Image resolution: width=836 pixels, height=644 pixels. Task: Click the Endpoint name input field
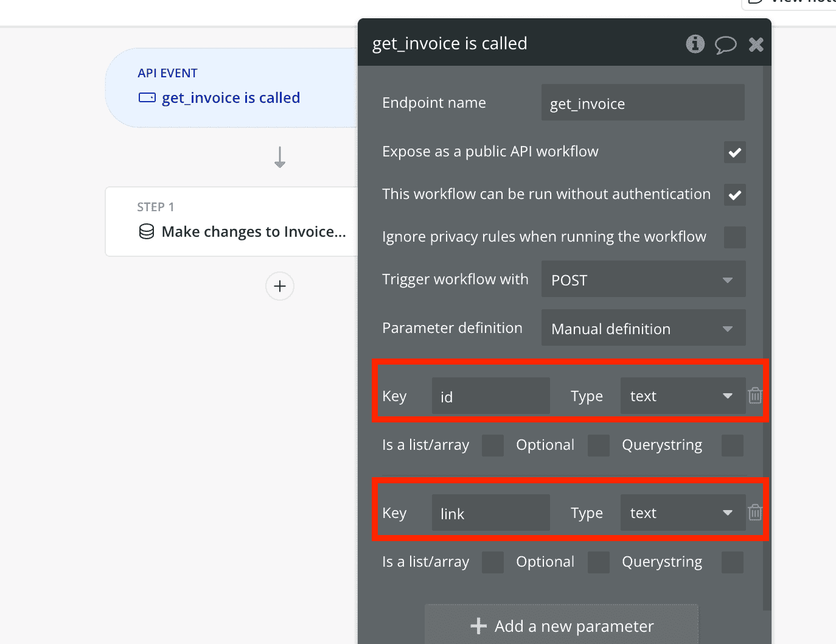pyautogui.click(x=643, y=103)
